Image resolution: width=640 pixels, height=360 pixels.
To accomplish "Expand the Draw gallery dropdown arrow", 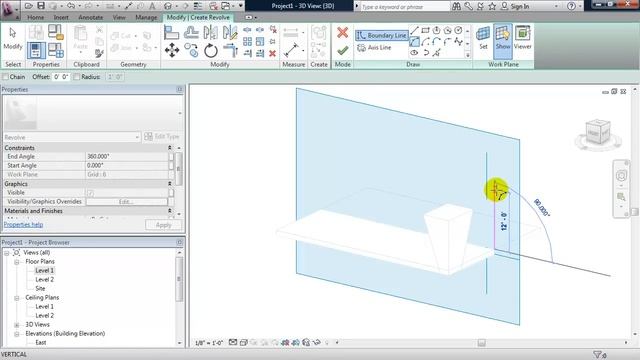I will 468,54.
